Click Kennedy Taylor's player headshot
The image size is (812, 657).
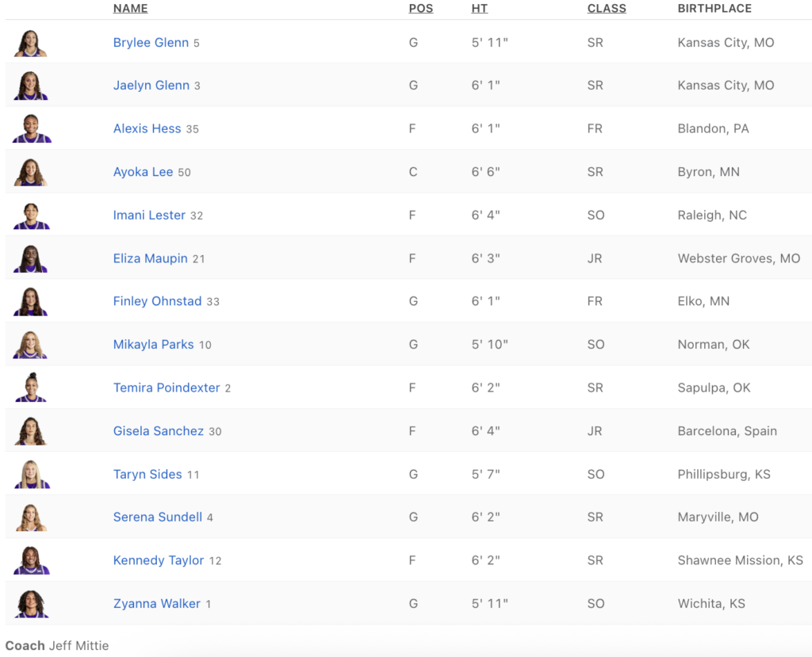(31, 560)
